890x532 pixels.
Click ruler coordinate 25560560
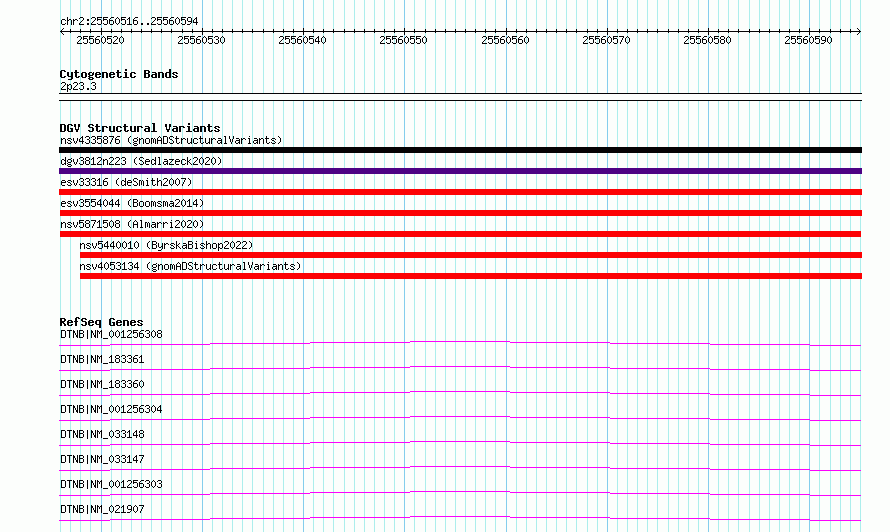coord(505,40)
